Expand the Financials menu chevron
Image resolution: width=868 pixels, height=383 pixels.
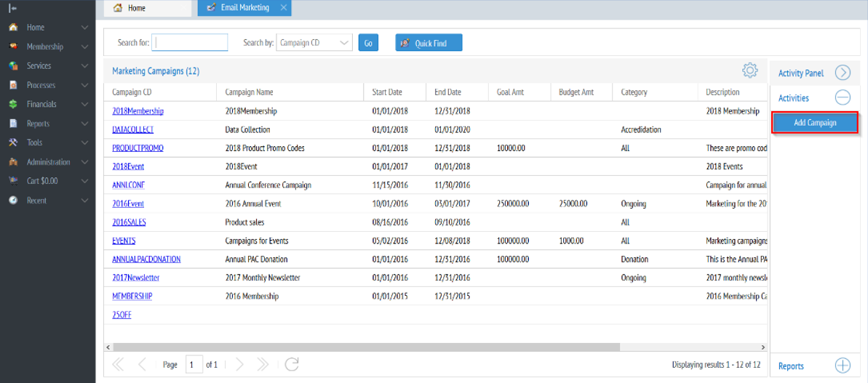pyautogui.click(x=84, y=104)
